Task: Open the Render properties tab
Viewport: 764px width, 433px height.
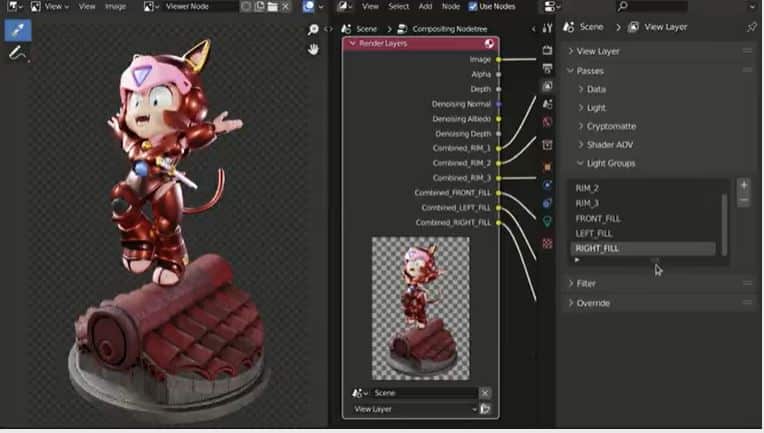Action: [547, 50]
